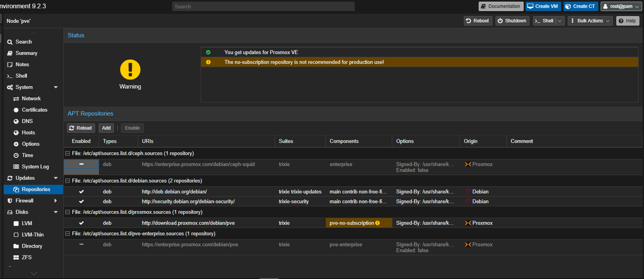The image size is (644, 279).
Task: Collapse the System section arrow
Action: click(x=56, y=87)
